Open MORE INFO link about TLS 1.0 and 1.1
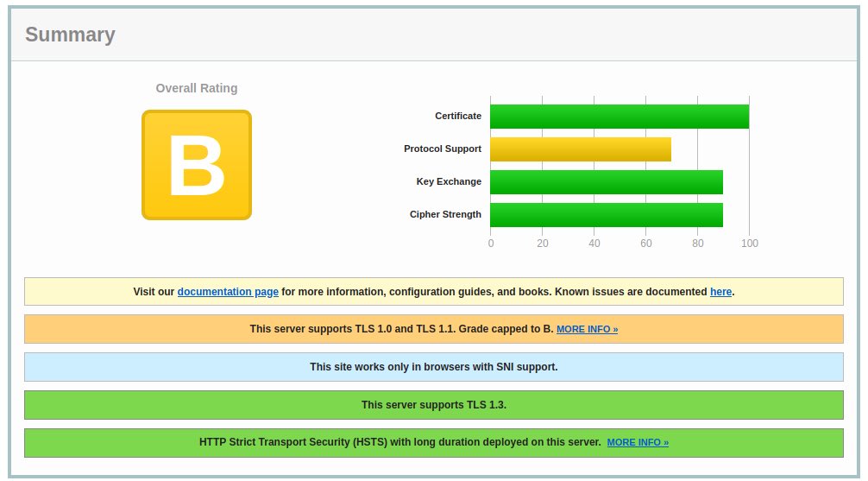The width and height of the screenshot is (868, 481). [x=587, y=329]
